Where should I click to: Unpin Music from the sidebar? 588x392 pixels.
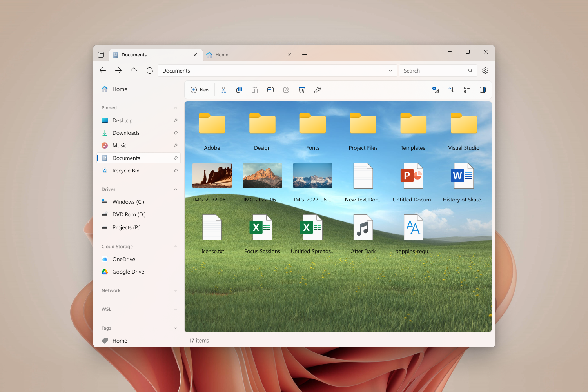175,145
